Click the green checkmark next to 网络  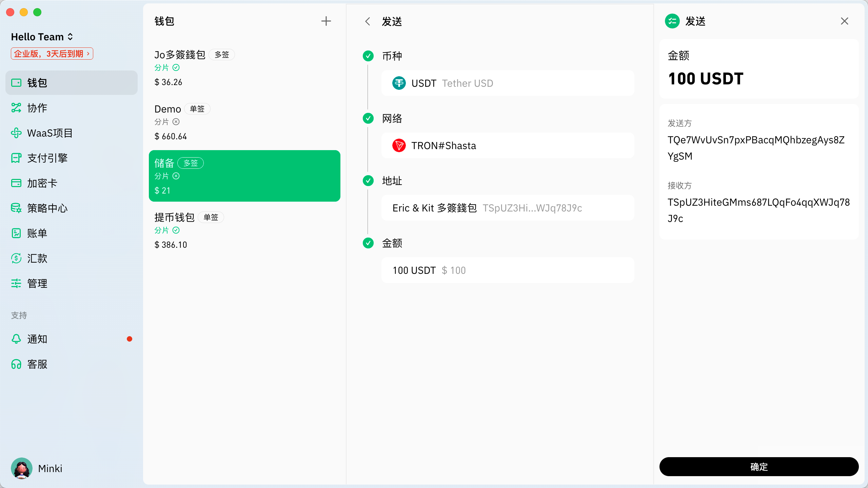click(x=368, y=118)
